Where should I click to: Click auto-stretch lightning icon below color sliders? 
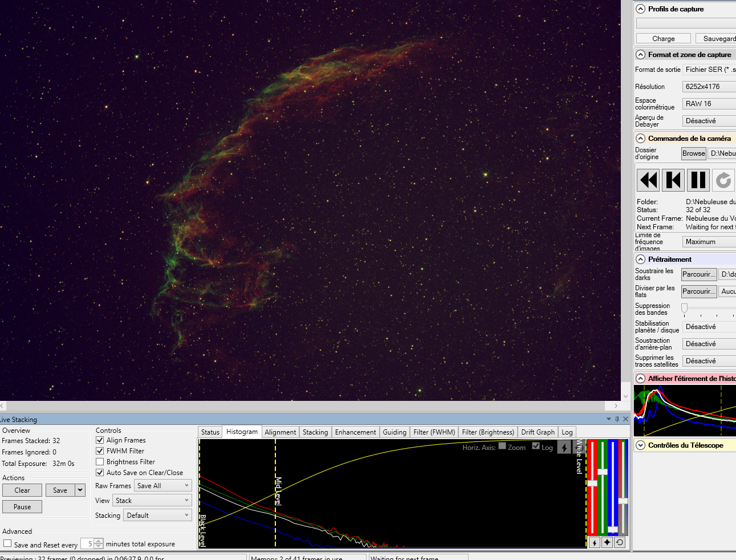point(594,542)
